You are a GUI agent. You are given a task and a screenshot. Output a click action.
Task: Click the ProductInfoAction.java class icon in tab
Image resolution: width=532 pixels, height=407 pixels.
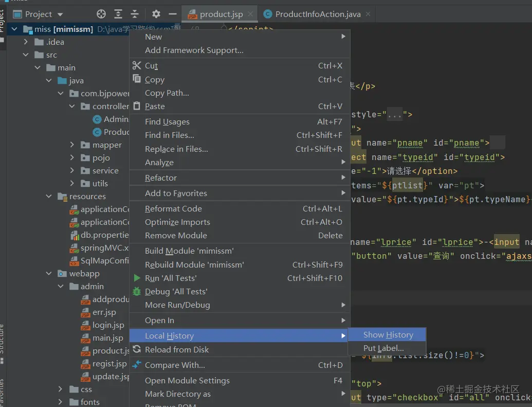(x=268, y=14)
